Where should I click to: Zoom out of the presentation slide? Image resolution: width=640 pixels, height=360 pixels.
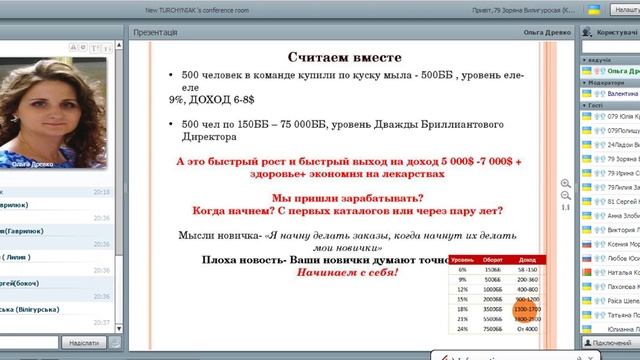click(565, 196)
